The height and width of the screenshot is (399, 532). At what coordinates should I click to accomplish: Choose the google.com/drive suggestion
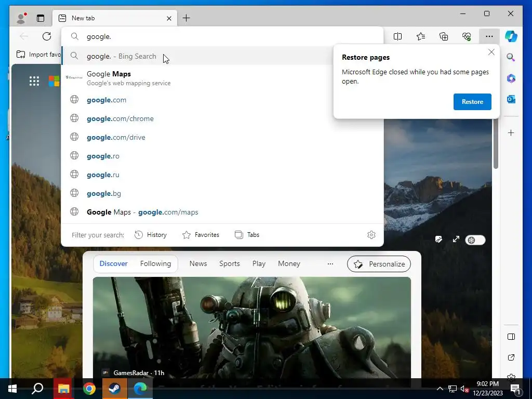pyautogui.click(x=222, y=137)
